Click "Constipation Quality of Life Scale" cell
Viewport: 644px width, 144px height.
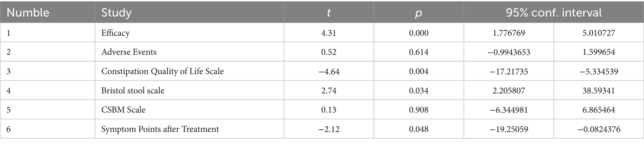(162, 71)
